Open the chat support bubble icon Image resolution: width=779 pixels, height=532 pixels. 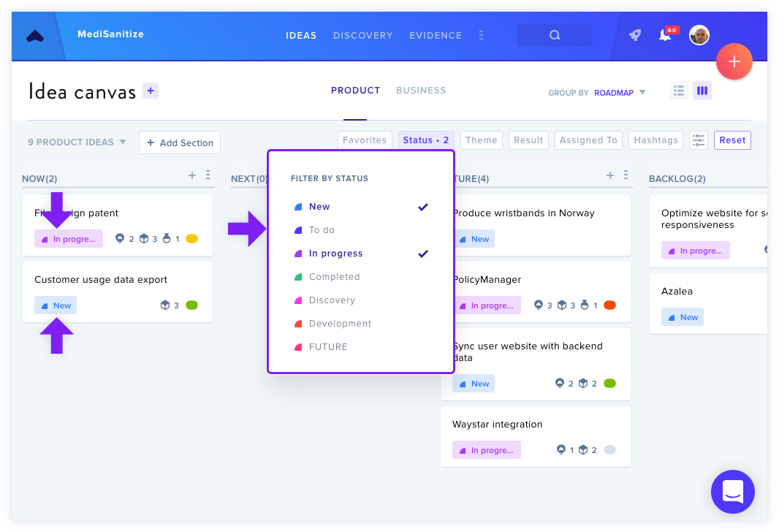pyautogui.click(x=732, y=491)
